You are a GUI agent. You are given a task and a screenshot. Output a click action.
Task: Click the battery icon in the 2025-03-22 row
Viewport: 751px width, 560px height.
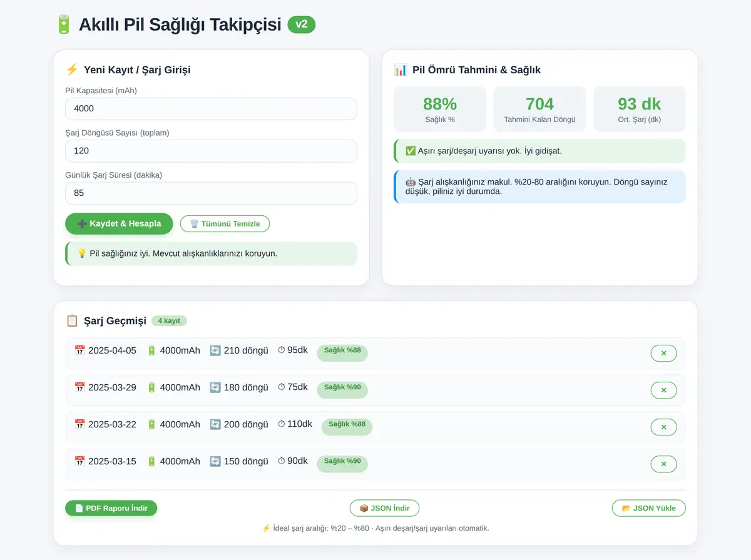(x=151, y=424)
